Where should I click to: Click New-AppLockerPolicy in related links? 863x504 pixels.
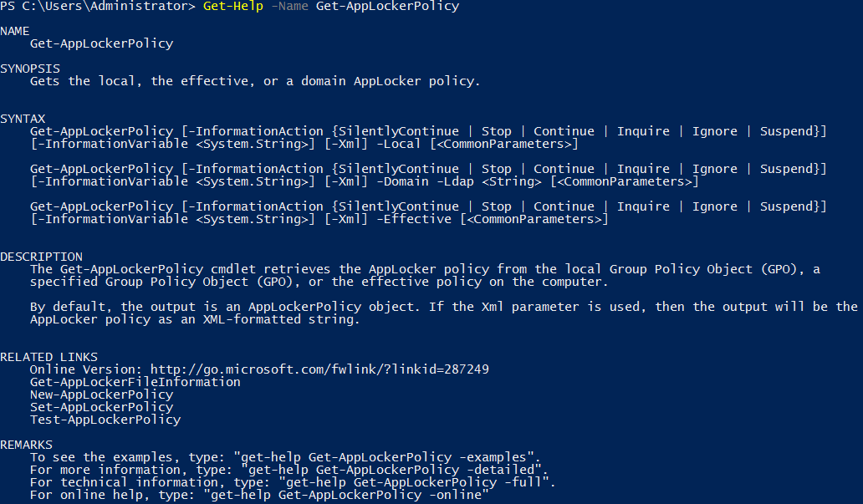pyautogui.click(x=101, y=395)
